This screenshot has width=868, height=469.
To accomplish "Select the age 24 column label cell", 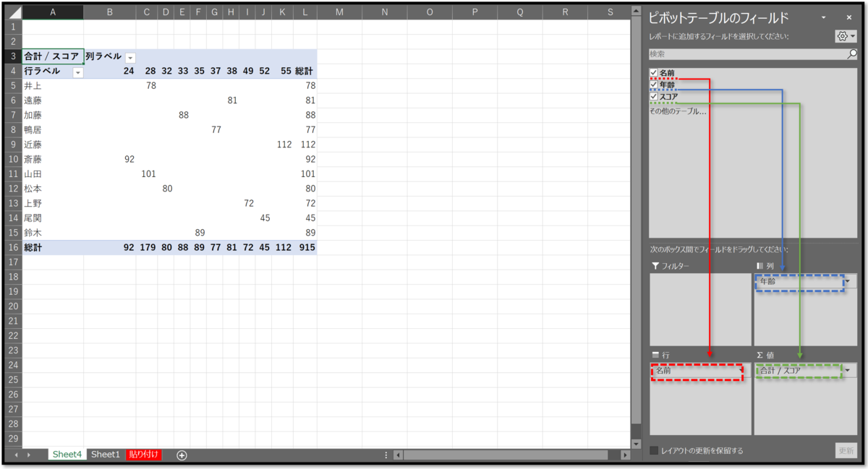I will (x=110, y=71).
